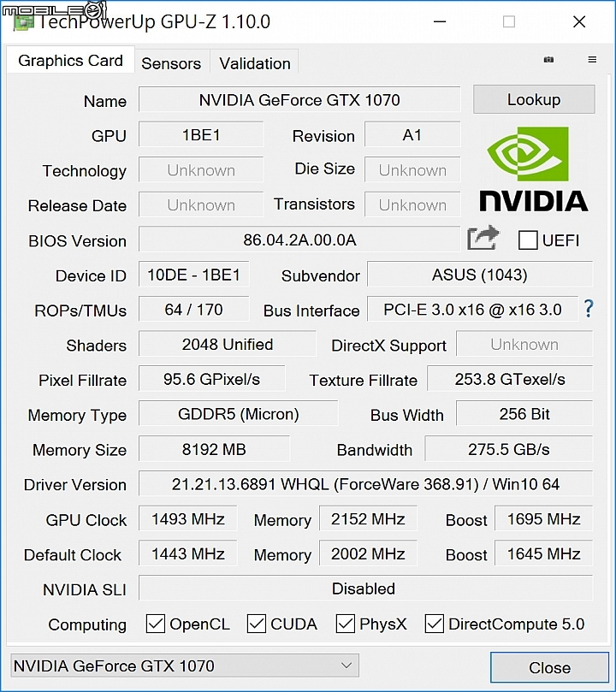Toggle the CUDA checkbox
Image resolution: width=616 pixels, height=692 pixels.
[257, 624]
